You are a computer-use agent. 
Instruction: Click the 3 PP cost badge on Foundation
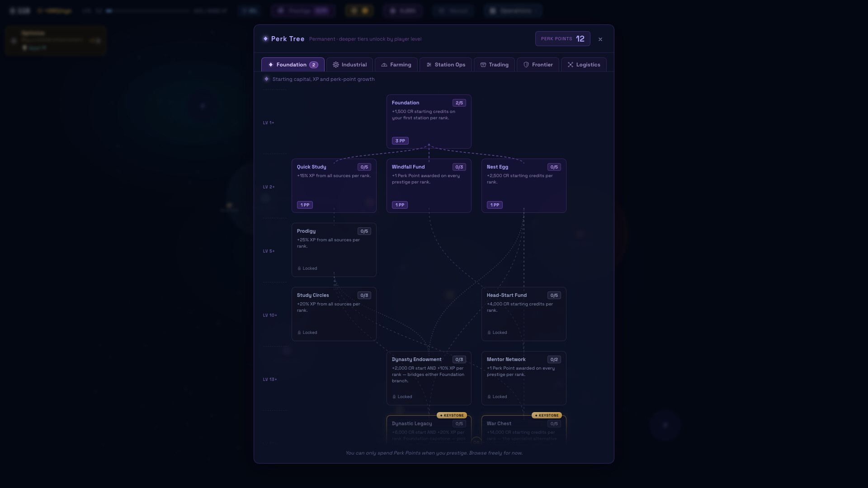click(x=400, y=141)
